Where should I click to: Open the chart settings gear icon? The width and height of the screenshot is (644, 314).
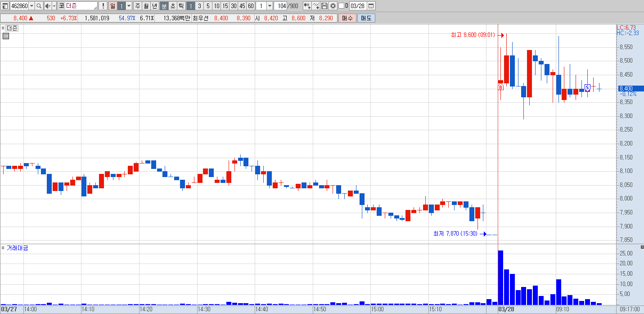[333, 6]
